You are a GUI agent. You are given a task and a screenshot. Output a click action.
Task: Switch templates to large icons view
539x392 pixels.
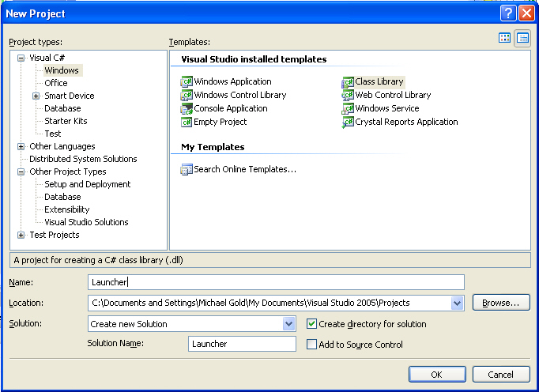[x=504, y=38]
